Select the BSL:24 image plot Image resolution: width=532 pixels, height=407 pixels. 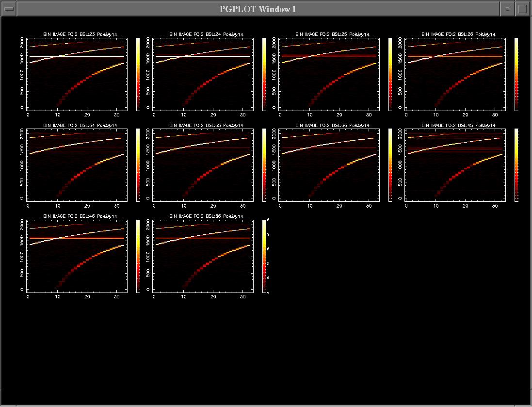(203, 74)
